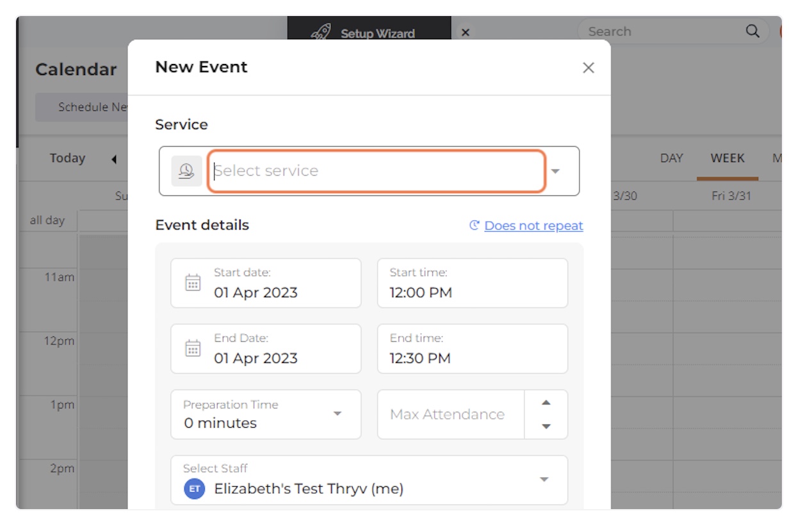Switch to the DAY calendar view
Viewport: 812px width, 520px height.
(671, 158)
